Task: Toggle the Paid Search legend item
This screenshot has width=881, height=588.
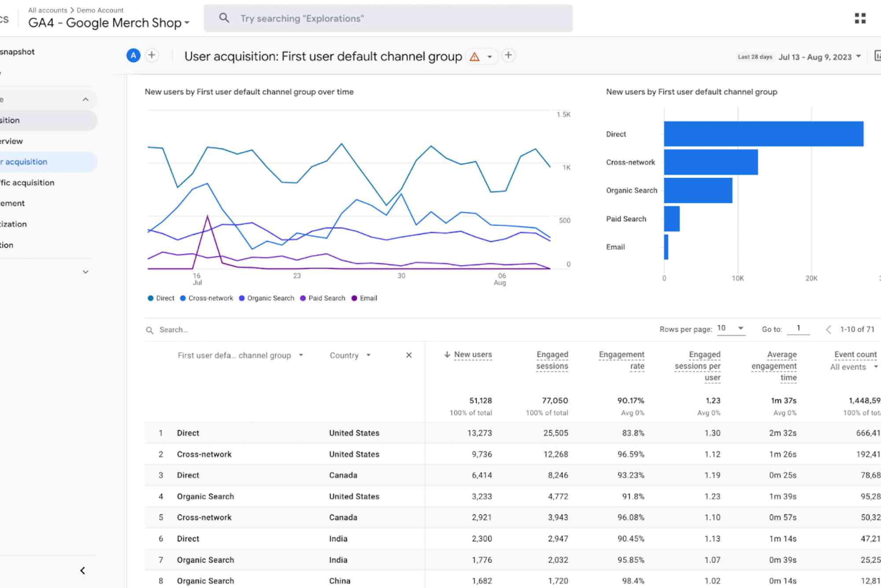Action: [323, 298]
